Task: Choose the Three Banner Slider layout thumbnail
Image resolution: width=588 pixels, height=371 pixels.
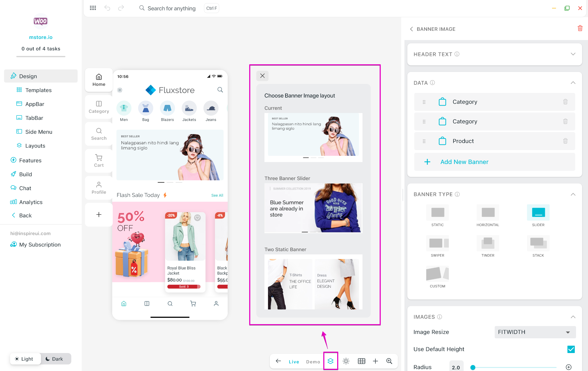Action: (313, 208)
